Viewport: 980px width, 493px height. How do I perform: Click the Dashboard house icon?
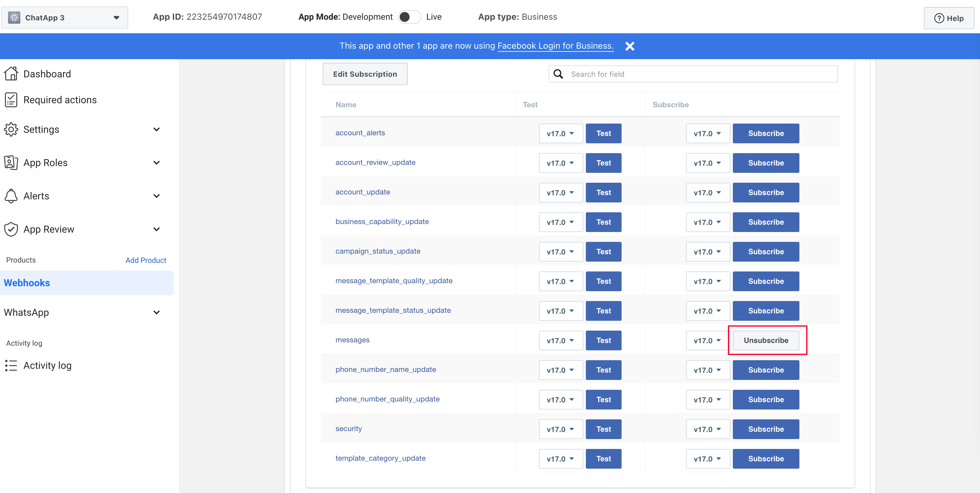(x=11, y=74)
